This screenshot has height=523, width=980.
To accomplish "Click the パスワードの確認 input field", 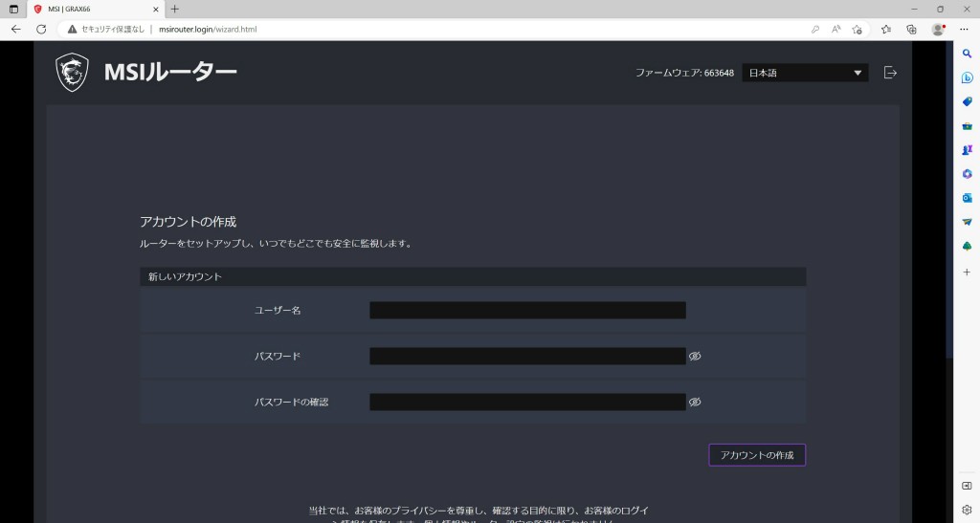I will (527, 402).
